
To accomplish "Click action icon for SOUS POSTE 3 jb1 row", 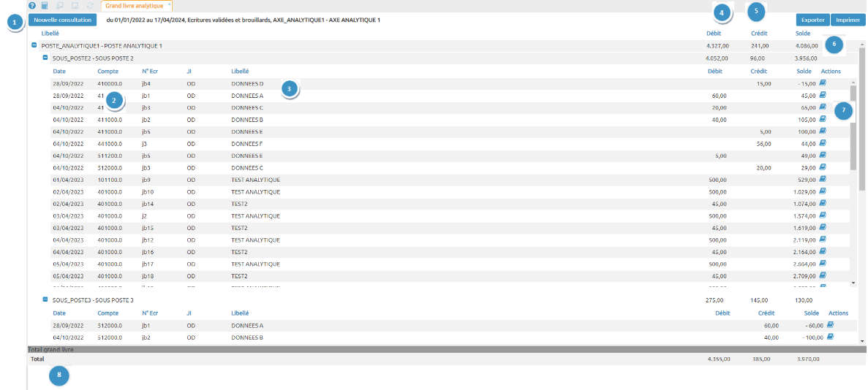I will pos(830,324).
